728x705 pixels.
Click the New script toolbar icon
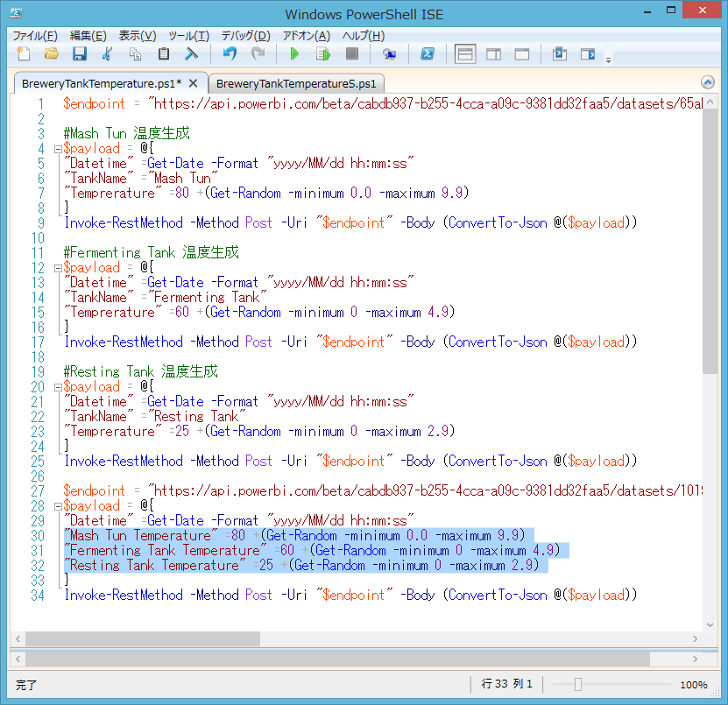coord(23,53)
